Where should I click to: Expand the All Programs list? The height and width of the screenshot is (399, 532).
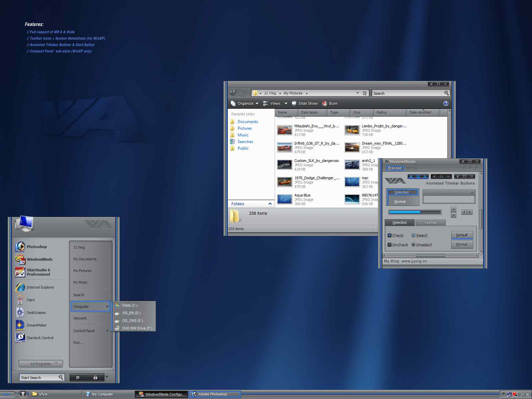coord(41,364)
